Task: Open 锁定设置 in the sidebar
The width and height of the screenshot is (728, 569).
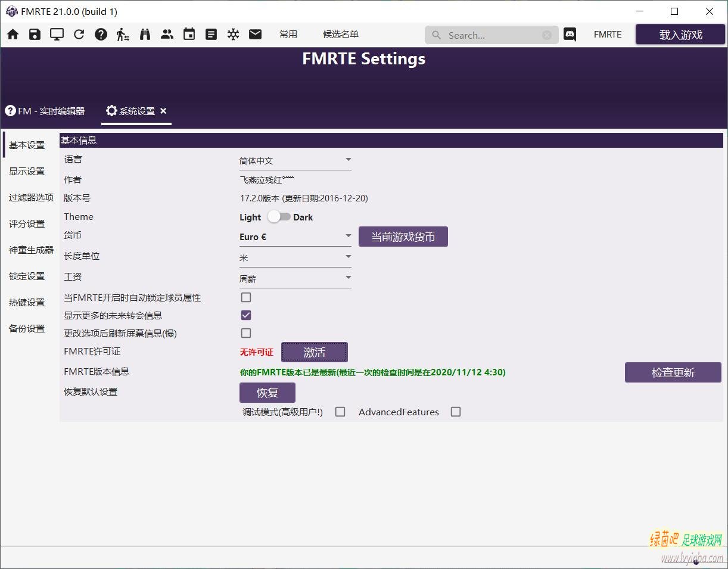Action: pyautogui.click(x=27, y=276)
